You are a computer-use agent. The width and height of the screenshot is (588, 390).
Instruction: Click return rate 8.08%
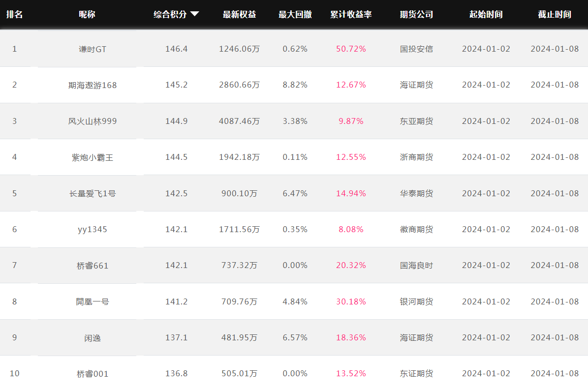(x=351, y=229)
